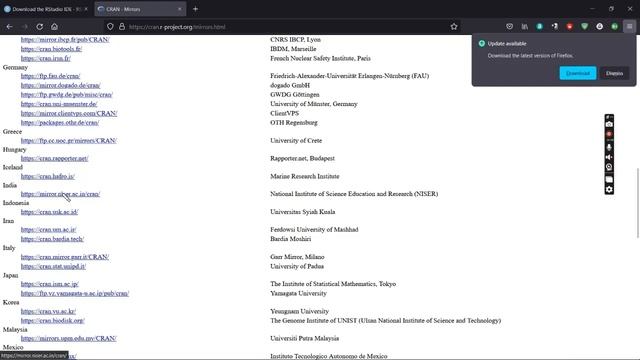
Task: Click the red extension icon in toolbar
Action: (x=569, y=27)
